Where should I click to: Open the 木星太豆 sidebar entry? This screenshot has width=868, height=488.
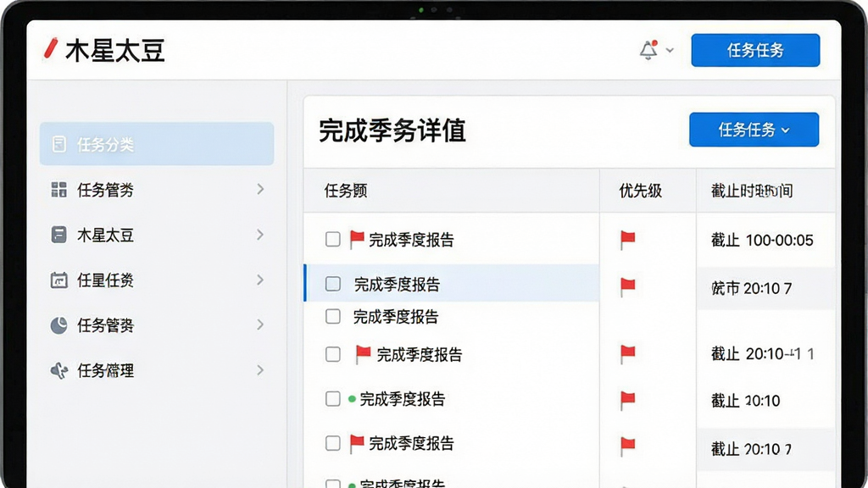click(x=157, y=235)
